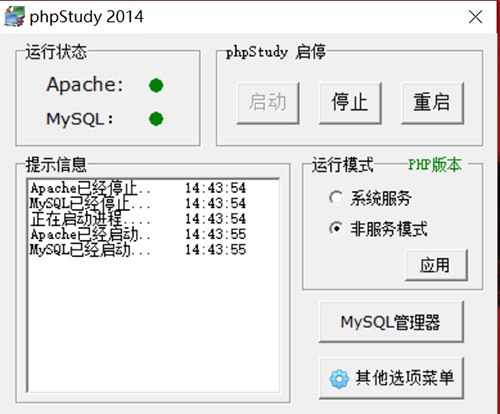Click empty area of 提示信息 log box

(x=153, y=323)
